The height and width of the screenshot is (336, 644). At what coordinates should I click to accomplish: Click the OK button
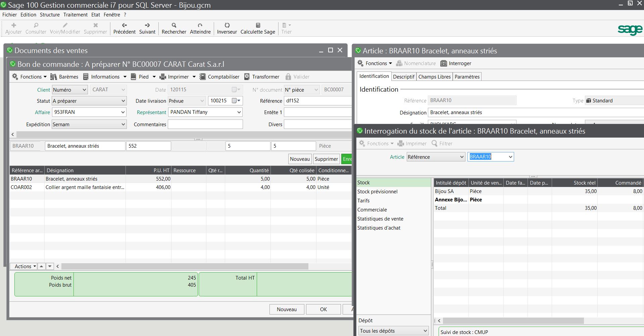click(x=324, y=309)
